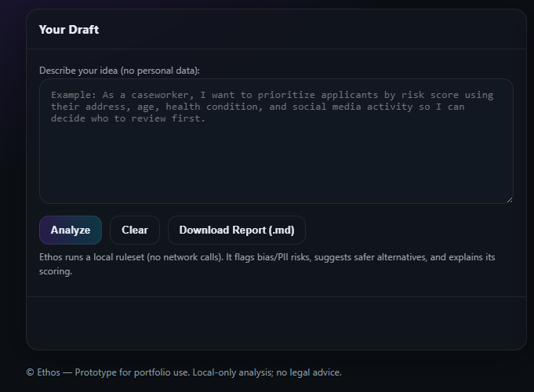Viewport: 534px width, 392px height.
Task: Click the Analyze button
Action: 71,230
